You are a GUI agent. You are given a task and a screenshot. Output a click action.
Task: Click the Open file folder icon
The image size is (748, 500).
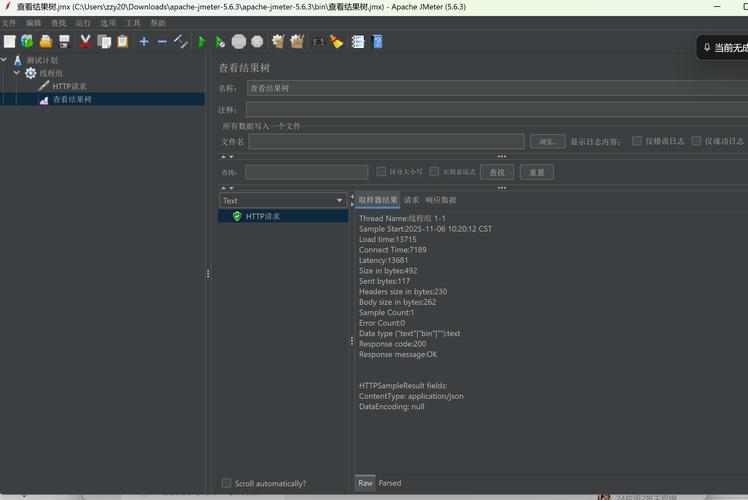[x=46, y=42]
